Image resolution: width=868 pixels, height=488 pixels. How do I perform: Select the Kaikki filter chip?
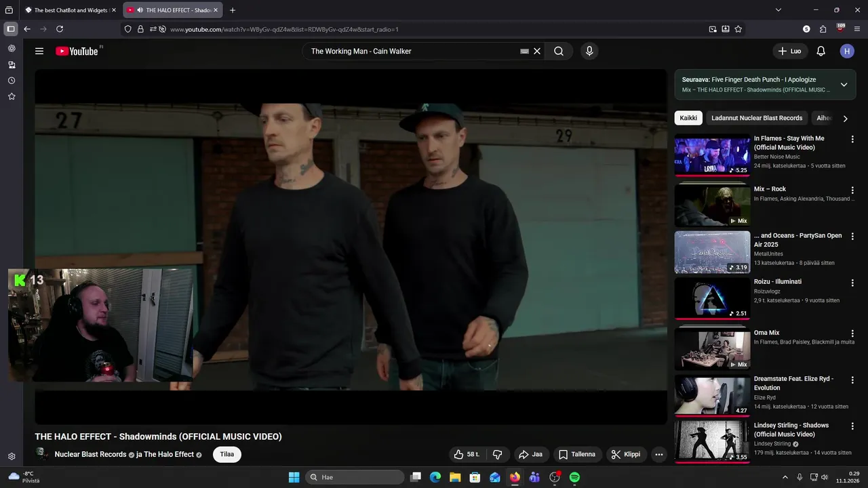(x=688, y=118)
